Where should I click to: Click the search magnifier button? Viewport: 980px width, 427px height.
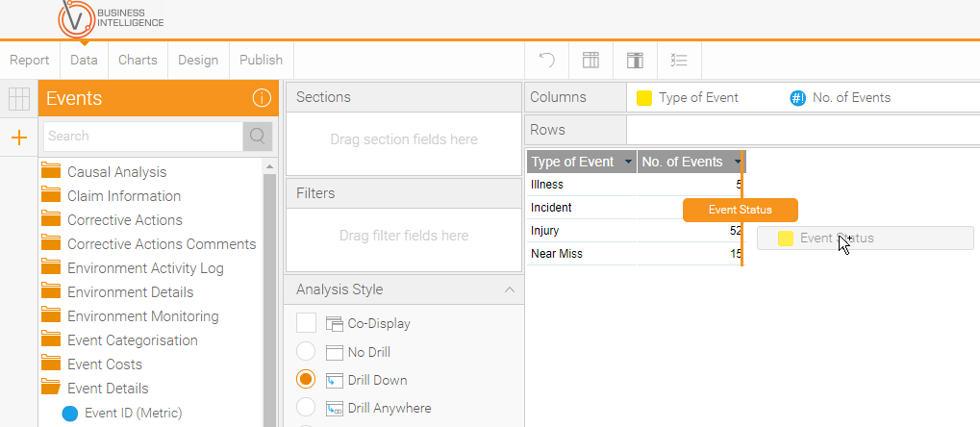tap(258, 137)
